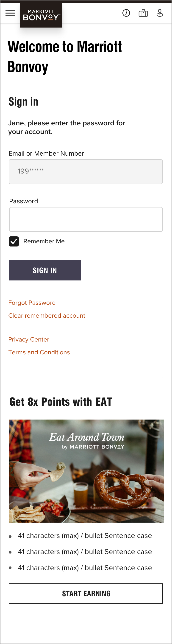The height and width of the screenshot is (644, 172).
Task: Click the Sign in section heading
Action: tap(23, 102)
